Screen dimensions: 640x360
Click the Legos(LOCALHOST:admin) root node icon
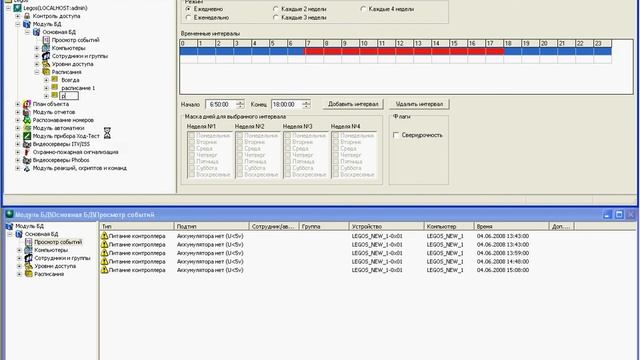pyautogui.click(x=17, y=8)
